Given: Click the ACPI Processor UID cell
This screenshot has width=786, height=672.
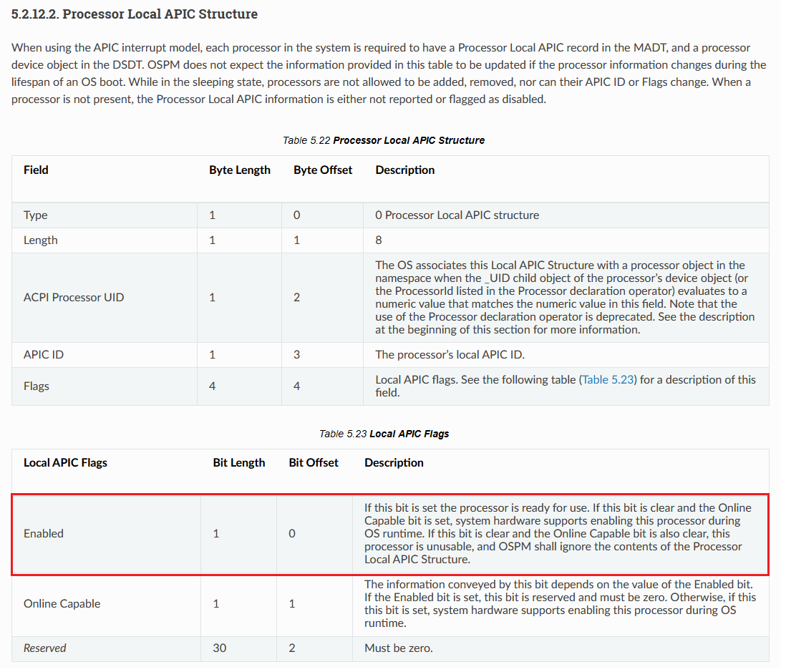Looking at the screenshot, I should 74,298.
